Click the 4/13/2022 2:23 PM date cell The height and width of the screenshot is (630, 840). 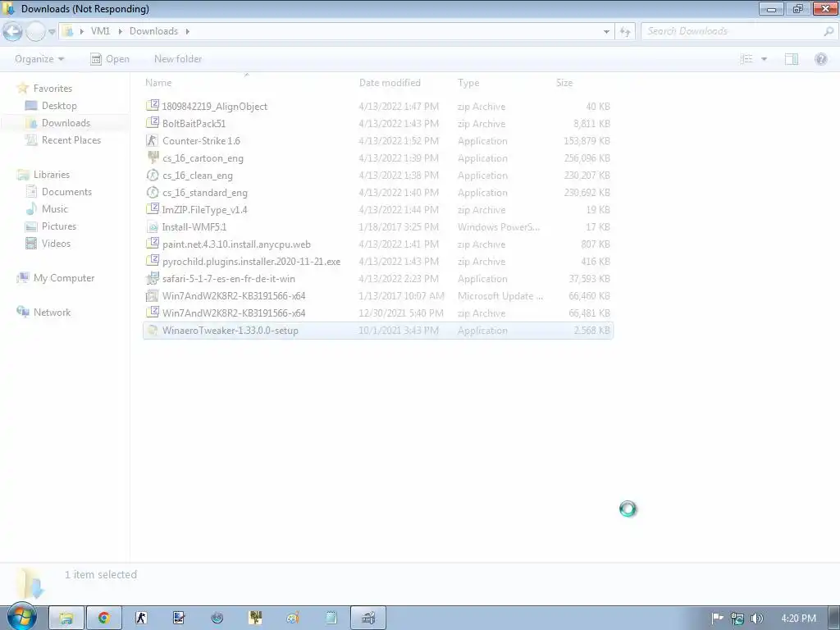point(399,279)
